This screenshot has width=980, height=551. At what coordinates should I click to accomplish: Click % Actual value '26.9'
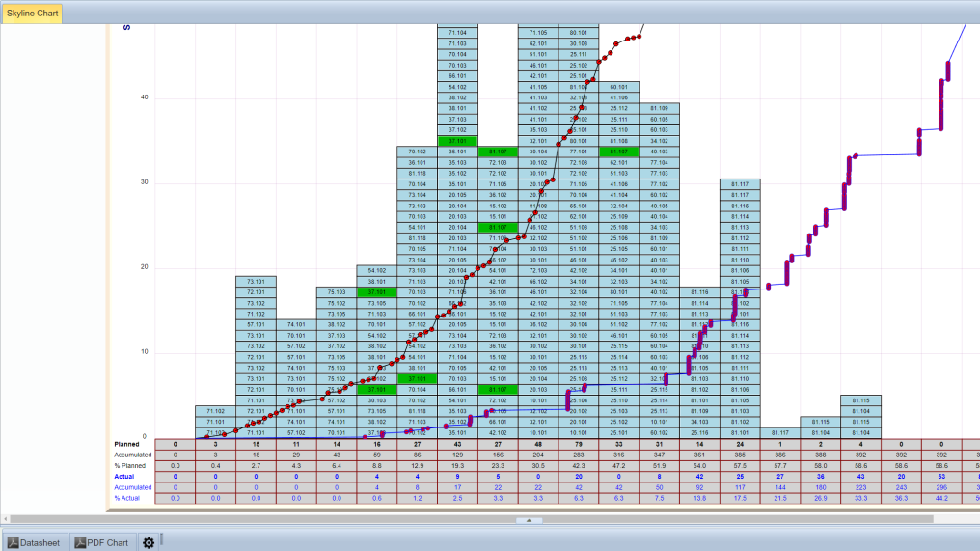point(820,499)
